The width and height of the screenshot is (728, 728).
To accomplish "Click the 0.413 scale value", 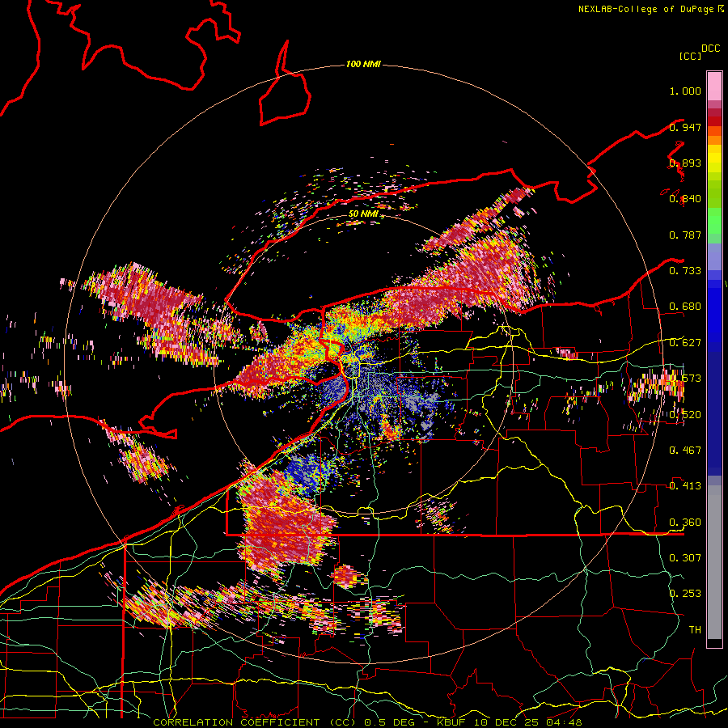I will click(x=685, y=486).
